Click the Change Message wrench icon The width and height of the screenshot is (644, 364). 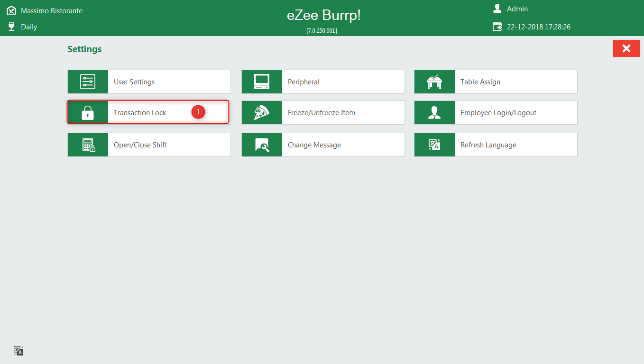[x=262, y=145]
